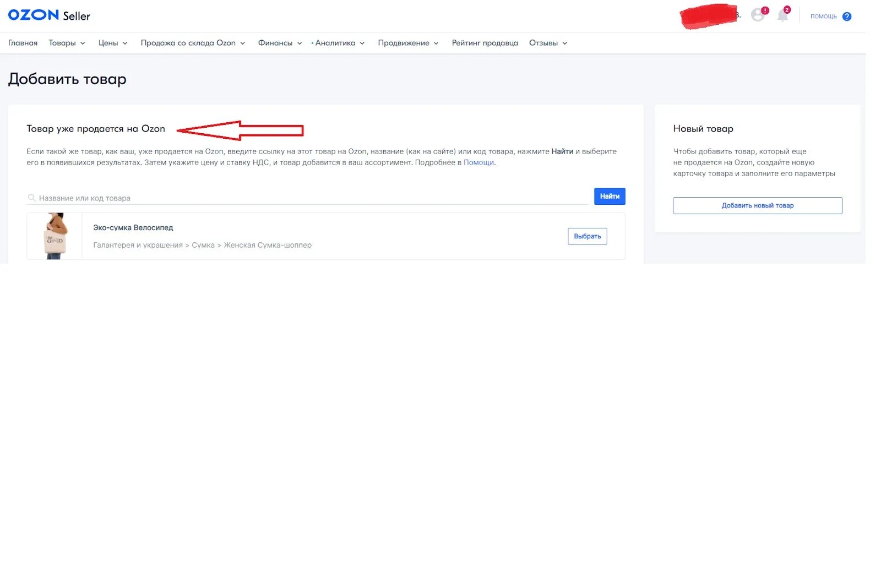Screen dimensions: 881x588
Task: Open the user profile avatar icon
Action: tap(758, 15)
